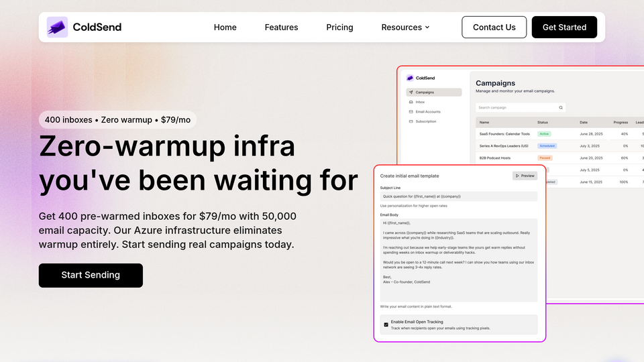Click the 40% progress value
This screenshot has height=362, width=644.
pyautogui.click(x=625, y=134)
